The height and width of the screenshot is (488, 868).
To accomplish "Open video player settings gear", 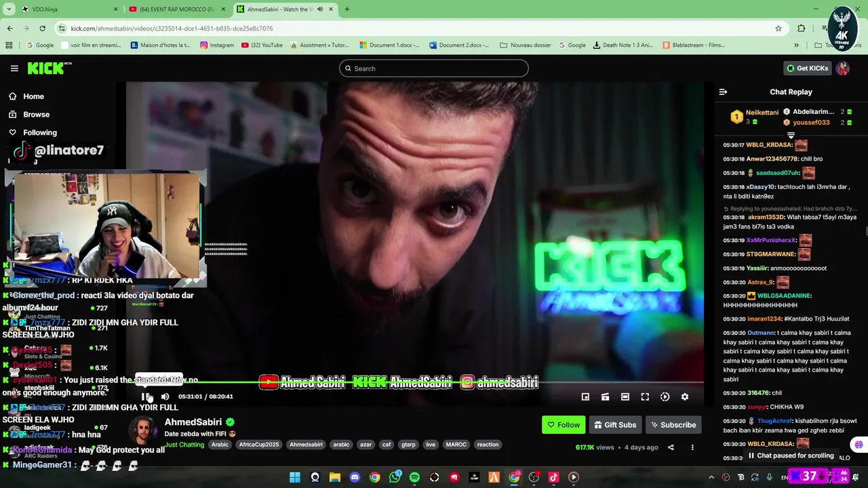I will tap(685, 396).
